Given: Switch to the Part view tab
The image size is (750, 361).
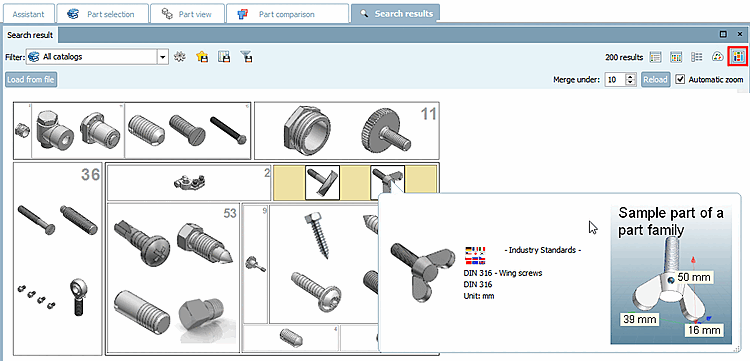Looking at the screenshot, I should click(187, 14).
